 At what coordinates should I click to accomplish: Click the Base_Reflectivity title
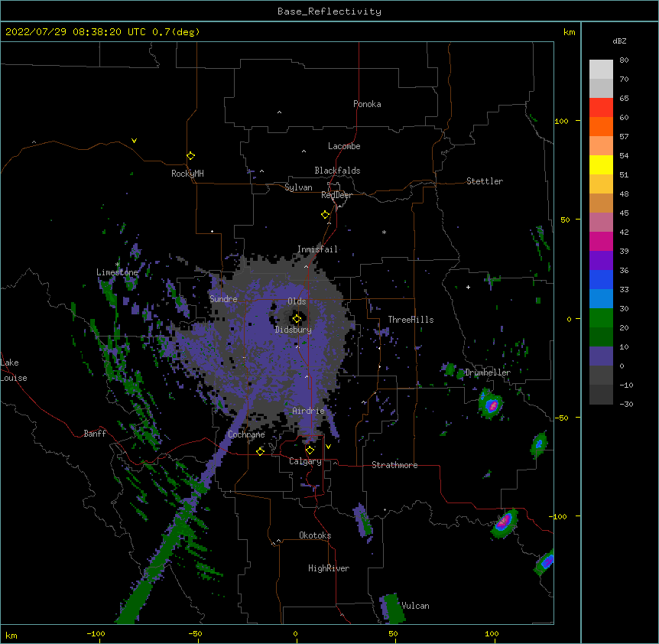(x=329, y=11)
